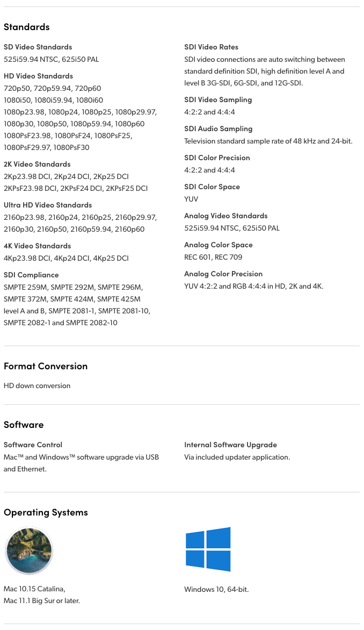
Task: Click the 4K Video Standards label
Action: tap(37, 246)
